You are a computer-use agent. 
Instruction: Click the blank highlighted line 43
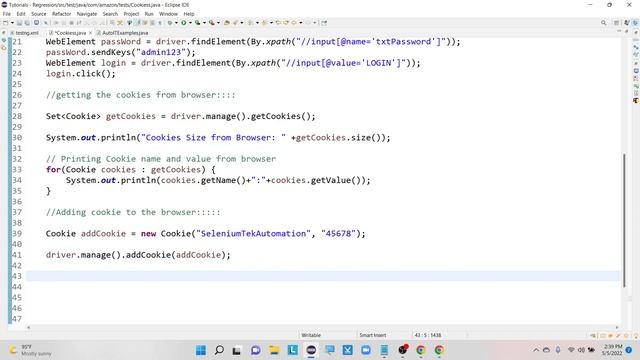point(323,276)
